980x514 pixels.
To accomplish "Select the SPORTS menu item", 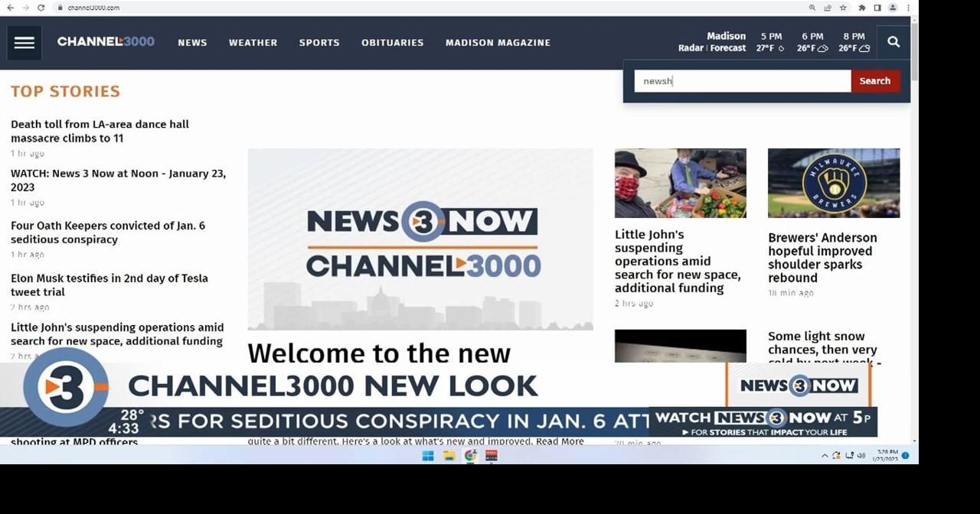I will [319, 42].
